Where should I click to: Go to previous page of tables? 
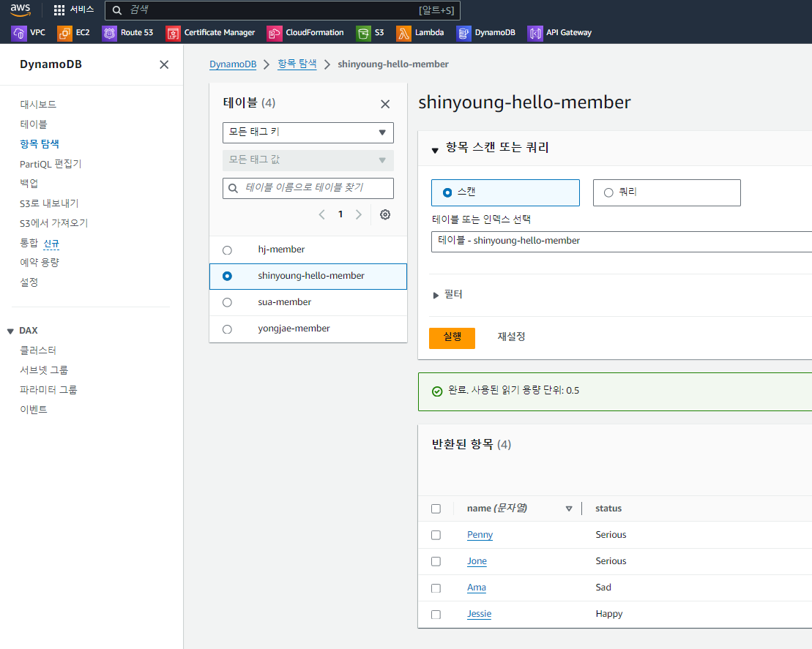tap(321, 214)
